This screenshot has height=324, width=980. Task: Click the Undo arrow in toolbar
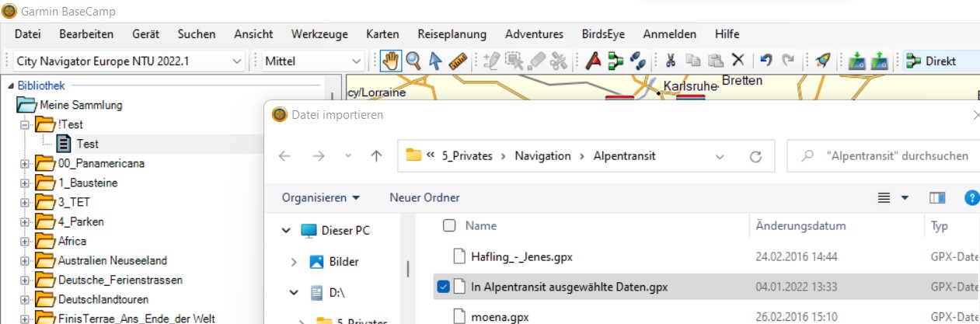pyautogui.click(x=766, y=61)
